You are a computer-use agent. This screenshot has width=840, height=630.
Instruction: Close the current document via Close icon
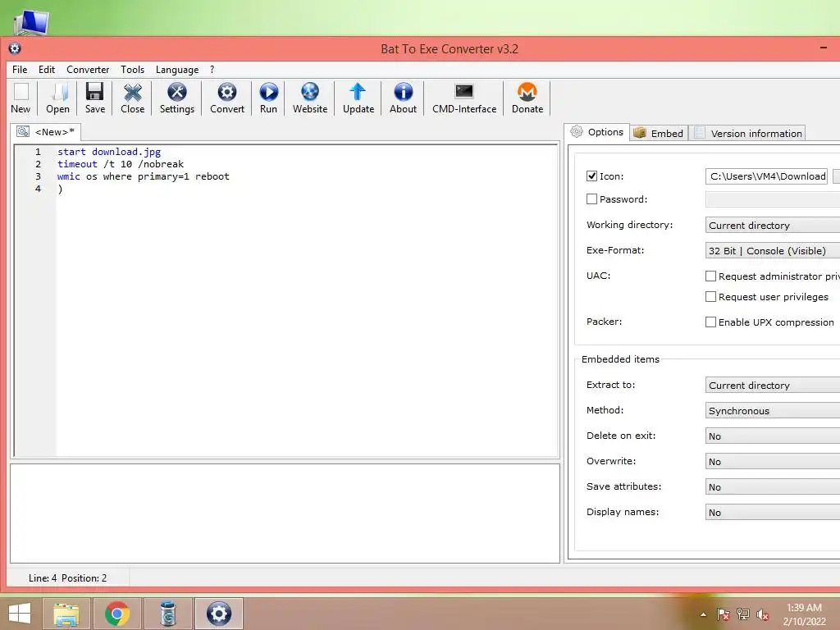132,98
